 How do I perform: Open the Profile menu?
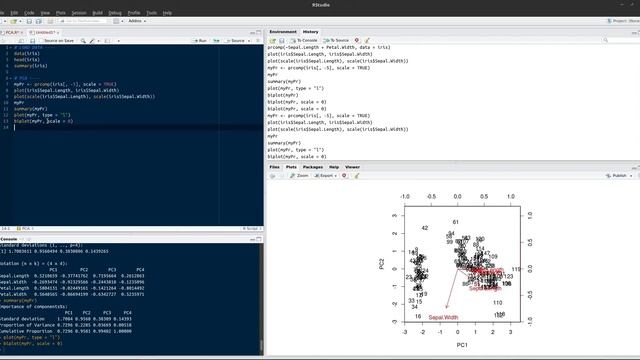134,13
